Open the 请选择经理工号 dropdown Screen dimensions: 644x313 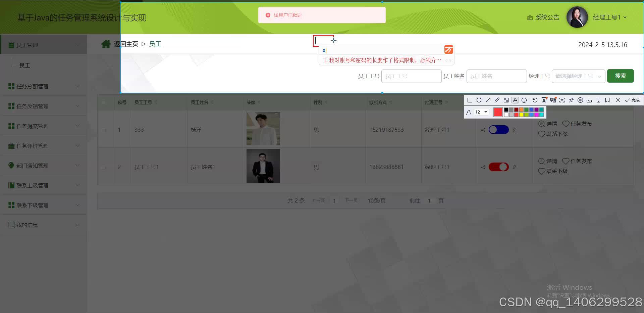coord(578,76)
